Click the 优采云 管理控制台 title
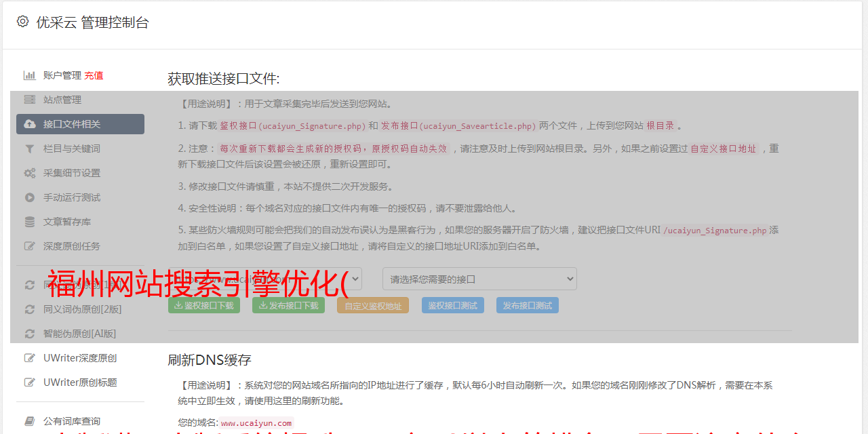 click(x=92, y=22)
